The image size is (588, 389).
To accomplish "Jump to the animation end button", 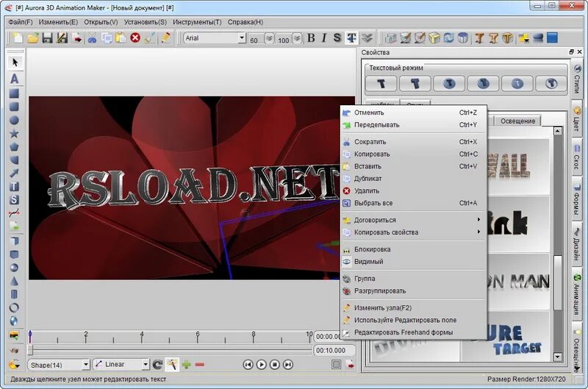I will pos(287,364).
